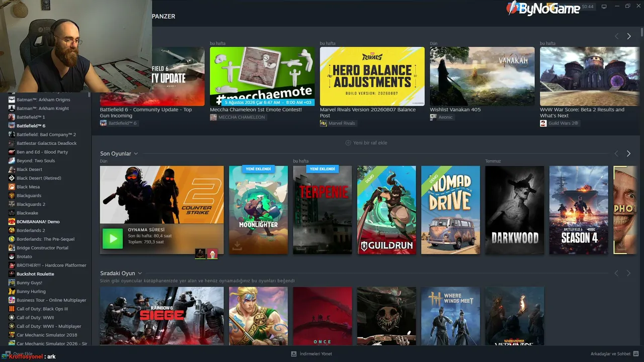Click the Yeni bir raf ekle button

pos(366,143)
